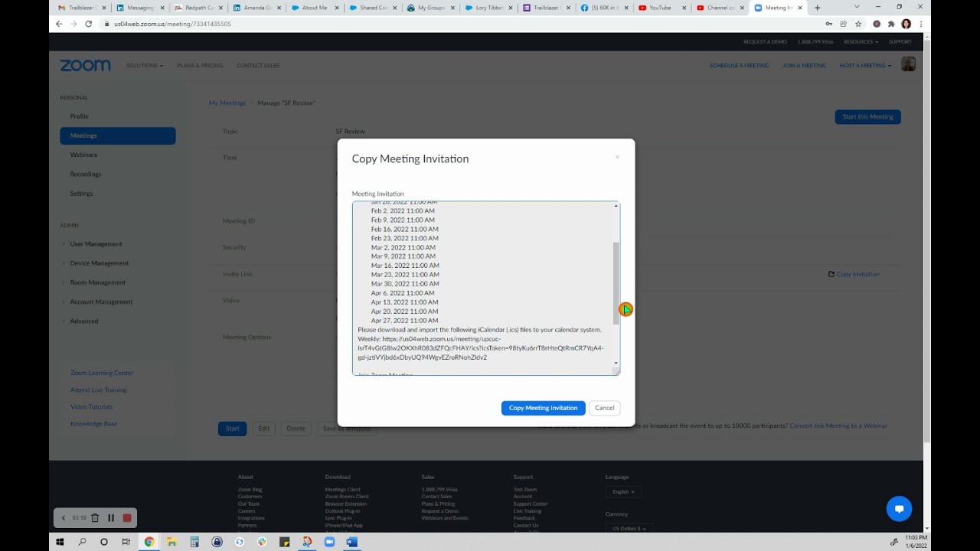This screenshot has height=551, width=980.
Task: Click Join a Meeting link
Action: [804, 66]
